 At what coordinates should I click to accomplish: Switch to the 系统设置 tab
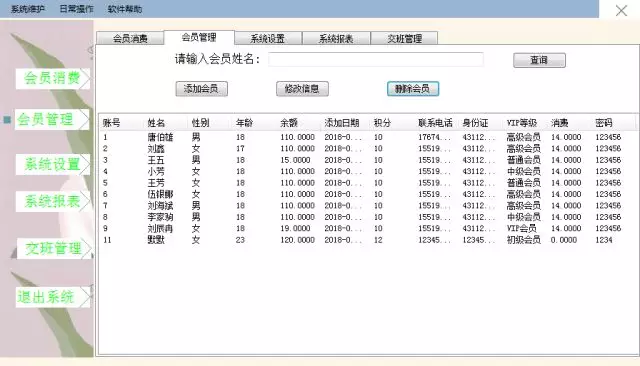[267, 38]
